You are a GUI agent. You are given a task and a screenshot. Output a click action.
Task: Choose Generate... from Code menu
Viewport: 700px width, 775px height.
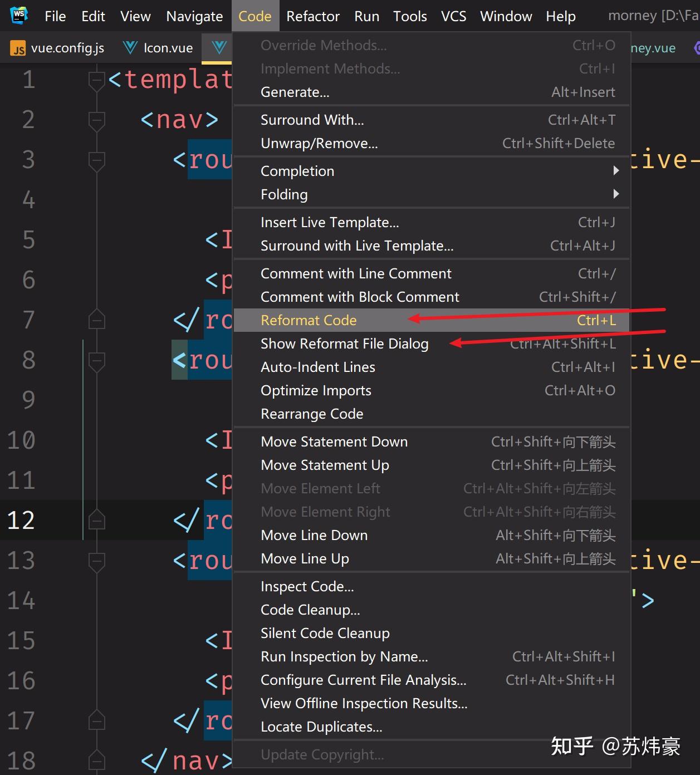[432, 92]
